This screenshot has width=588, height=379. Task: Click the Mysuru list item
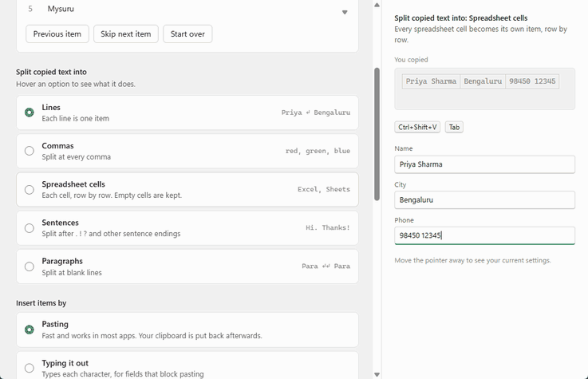(x=61, y=9)
